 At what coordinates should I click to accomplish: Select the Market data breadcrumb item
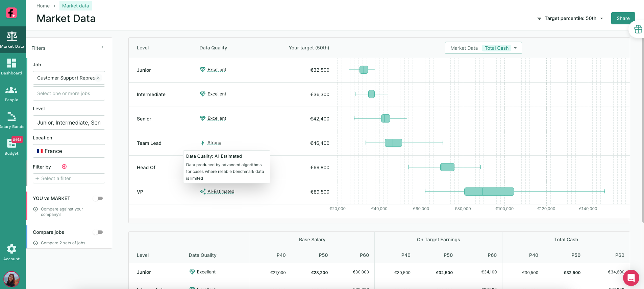76,6
